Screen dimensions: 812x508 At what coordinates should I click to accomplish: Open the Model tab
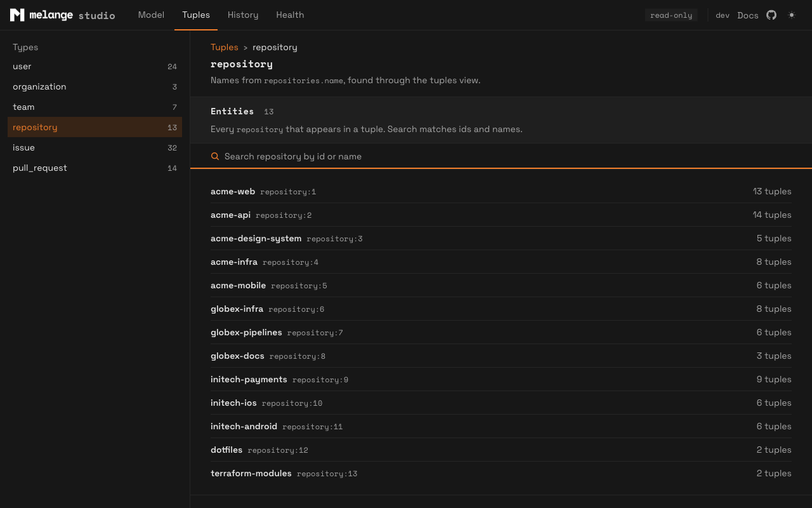[x=151, y=15]
